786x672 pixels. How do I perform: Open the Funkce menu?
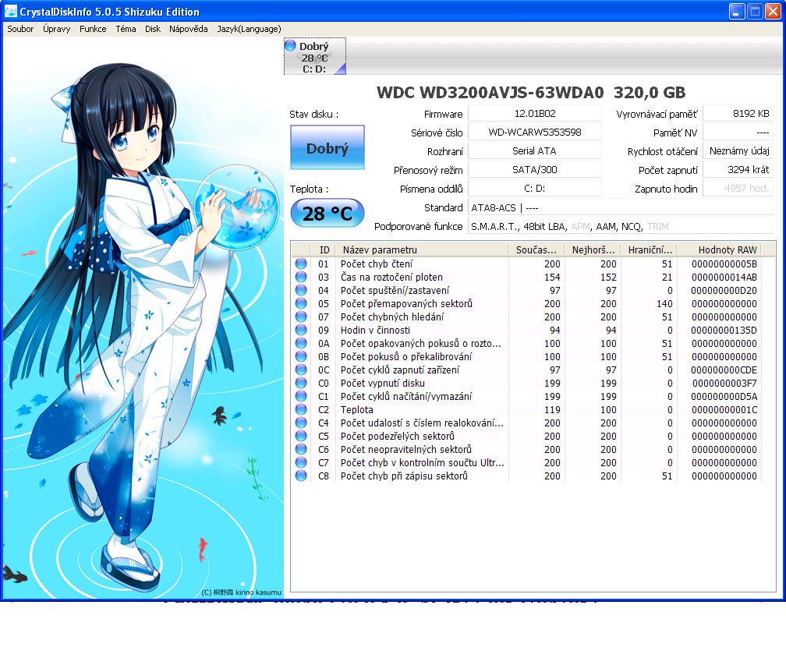(93, 29)
